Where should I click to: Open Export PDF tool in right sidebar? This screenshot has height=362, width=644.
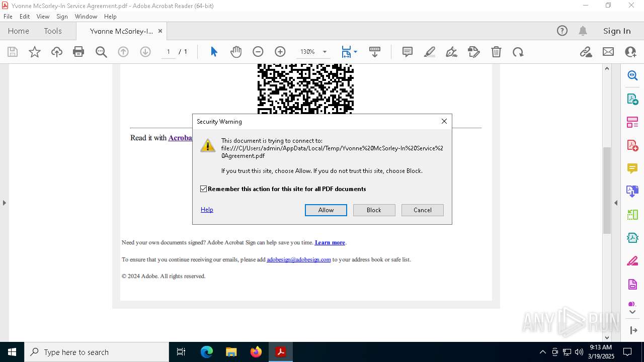632,99
